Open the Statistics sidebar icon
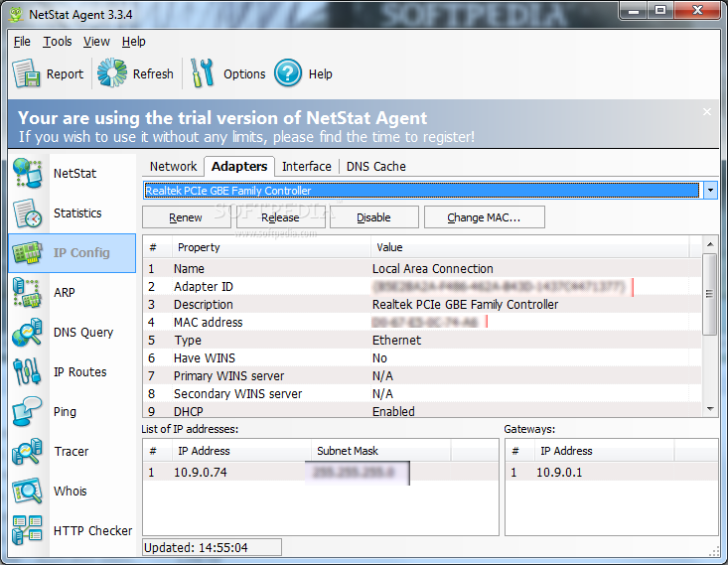Screen dimensions: 728x565 tap(28, 213)
